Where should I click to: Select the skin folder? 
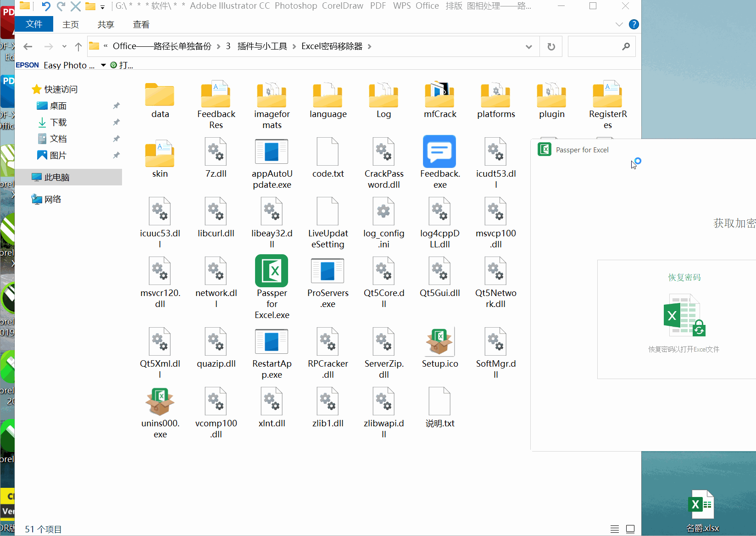[x=160, y=159]
